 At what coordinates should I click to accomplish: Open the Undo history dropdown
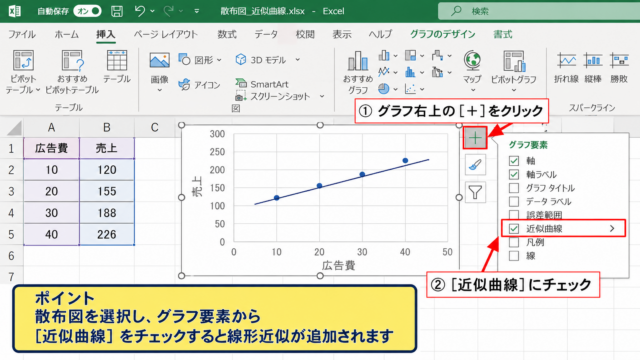pyautogui.click(x=152, y=11)
